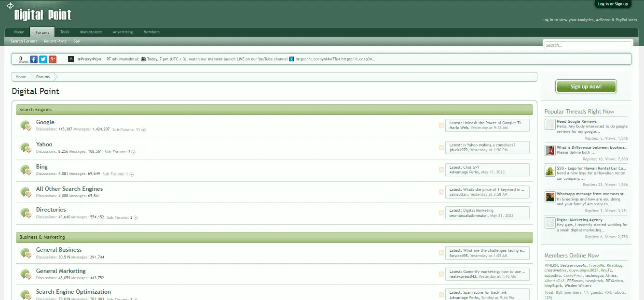Viewport: 644px width, 300px height.
Task: Open RSS feed icon for Bing forum
Action: point(441,170)
